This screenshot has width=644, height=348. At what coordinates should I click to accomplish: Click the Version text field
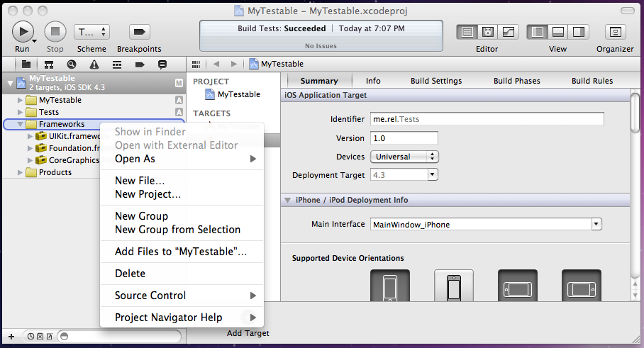click(404, 138)
